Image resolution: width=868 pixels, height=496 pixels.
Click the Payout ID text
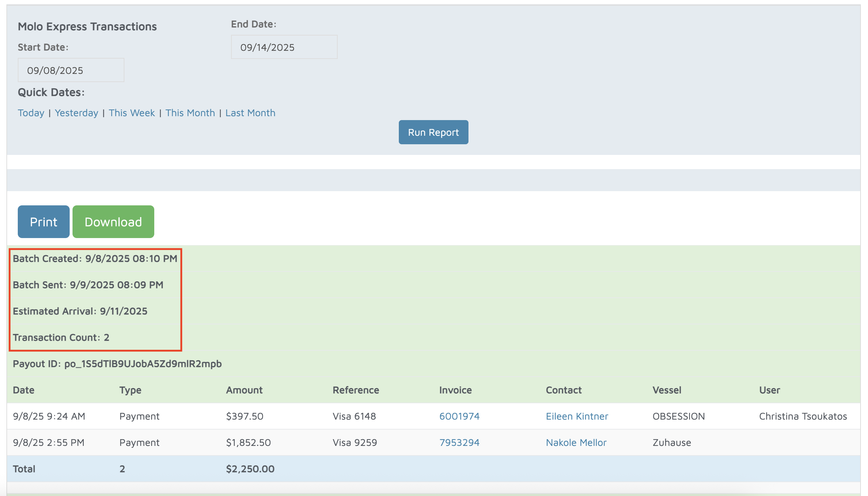[x=117, y=364]
